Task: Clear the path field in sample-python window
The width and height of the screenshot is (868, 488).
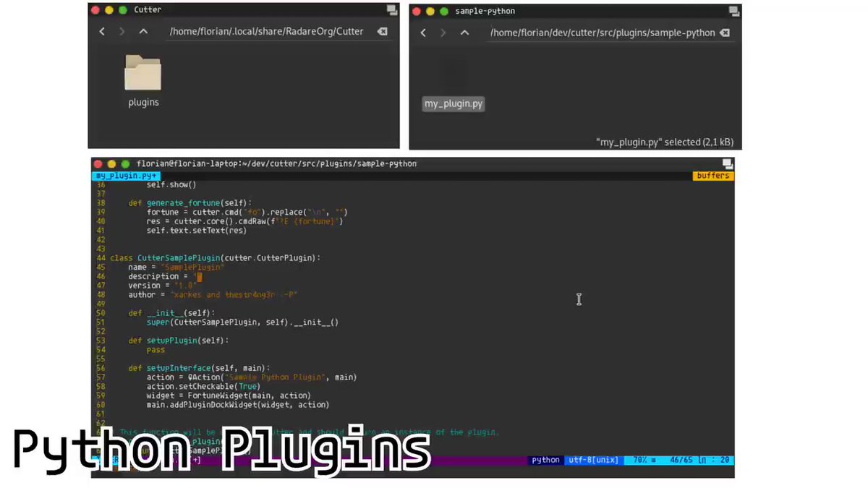Action: click(x=725, y=33)
